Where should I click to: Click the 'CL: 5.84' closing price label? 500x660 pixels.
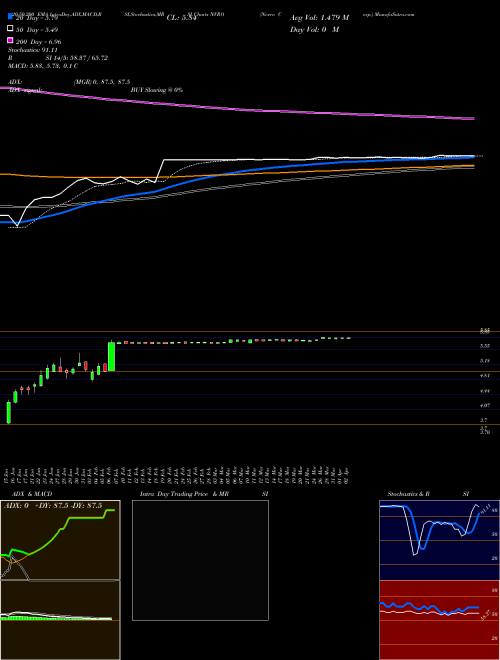coord(181,18)
